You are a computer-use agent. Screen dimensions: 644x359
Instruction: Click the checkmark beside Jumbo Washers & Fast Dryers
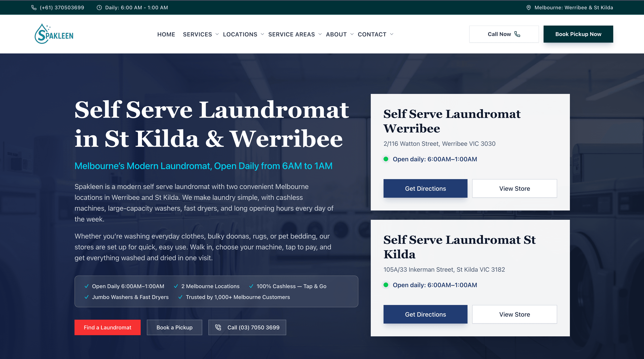click(x=86, y=297)
